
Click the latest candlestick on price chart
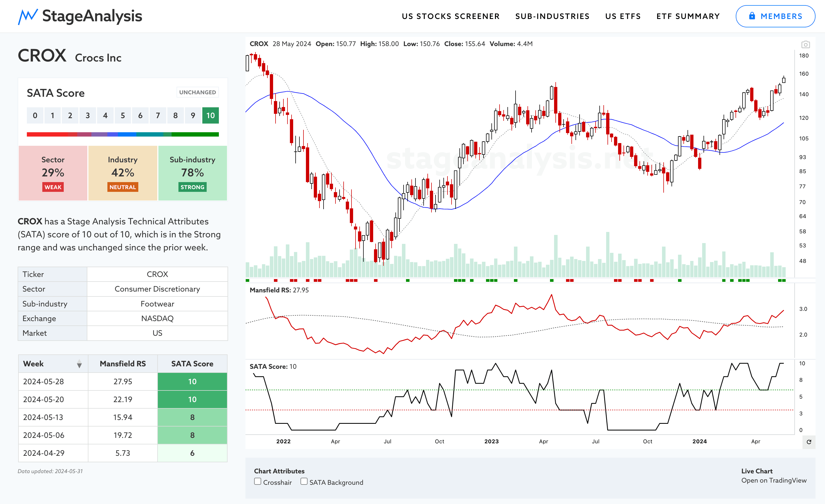coord(784,80)
